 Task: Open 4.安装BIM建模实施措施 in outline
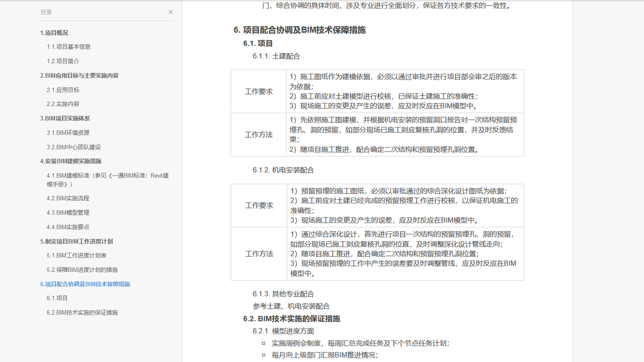point(71,162)
